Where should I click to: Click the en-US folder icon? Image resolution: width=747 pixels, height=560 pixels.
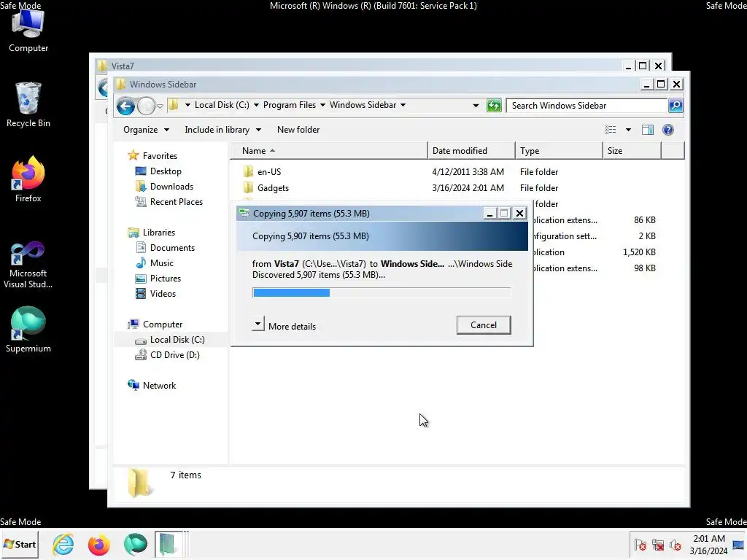point(248,172)
